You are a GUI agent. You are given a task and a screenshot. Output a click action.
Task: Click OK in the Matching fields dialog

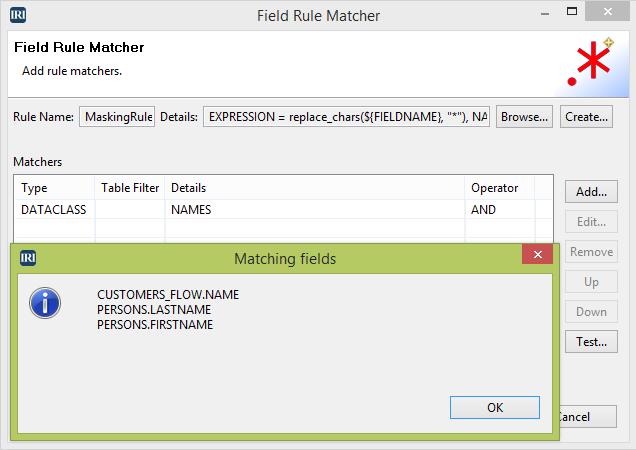click(495, 407)
